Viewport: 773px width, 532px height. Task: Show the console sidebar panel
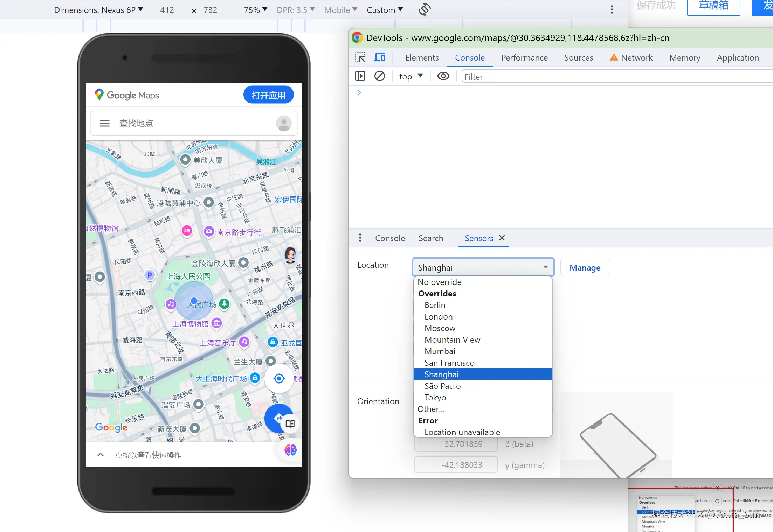tap(360, 76)
